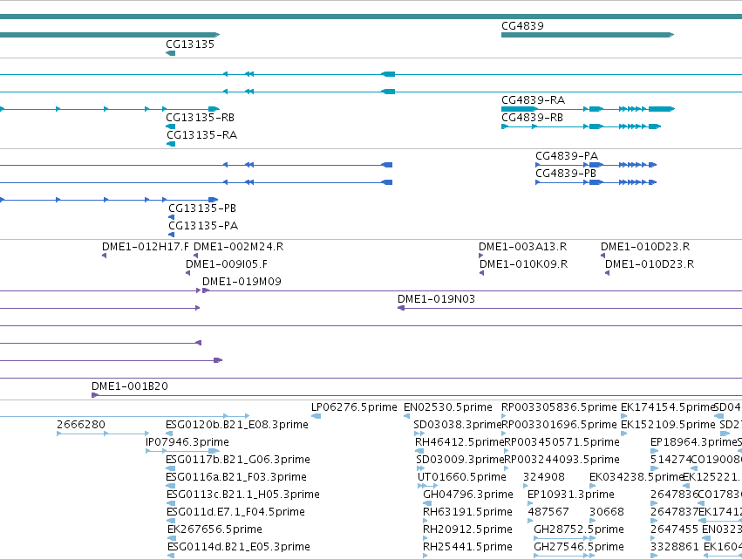The height and width of the screenshot is (560, 742).
Task: Open CDS label CG13135-PB
Action: [x=202, y=208]
